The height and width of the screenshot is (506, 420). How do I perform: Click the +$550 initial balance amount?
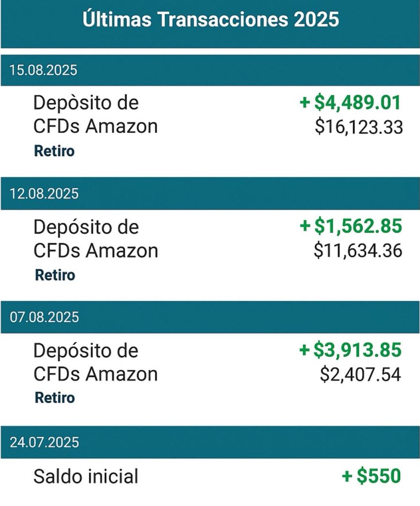click(371, 476)
